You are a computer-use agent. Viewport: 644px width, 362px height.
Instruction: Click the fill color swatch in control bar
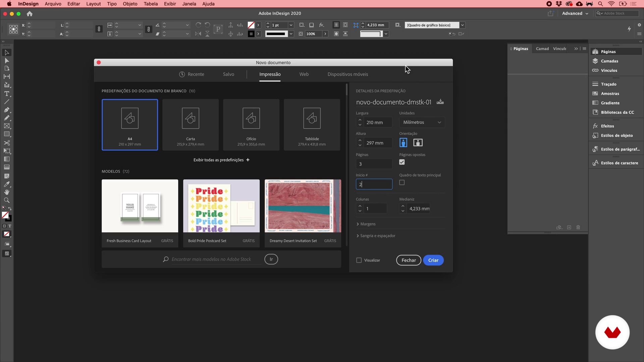tap(251, 25)
